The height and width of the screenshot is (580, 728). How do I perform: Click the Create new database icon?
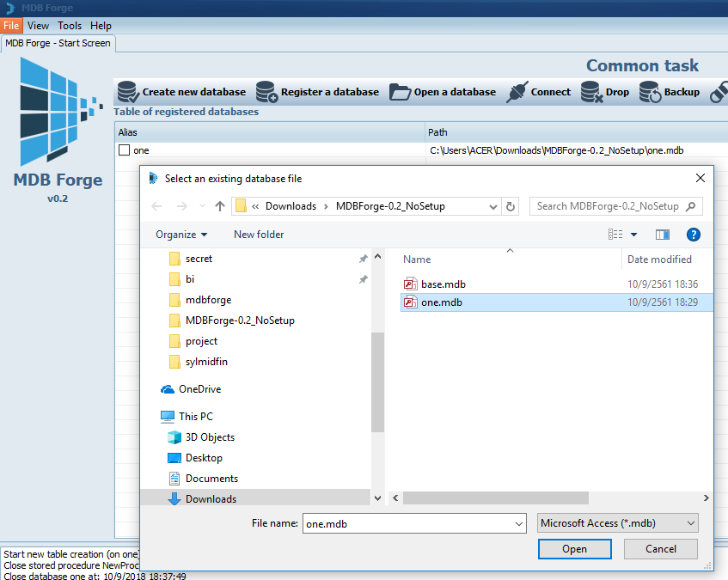tap(128, 92)
